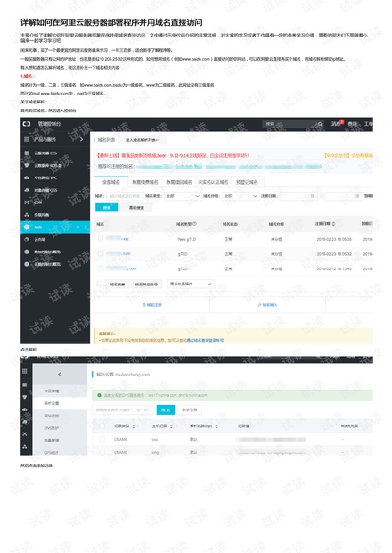Click the search magnifier icon in top bar

[x=320, y=124]
